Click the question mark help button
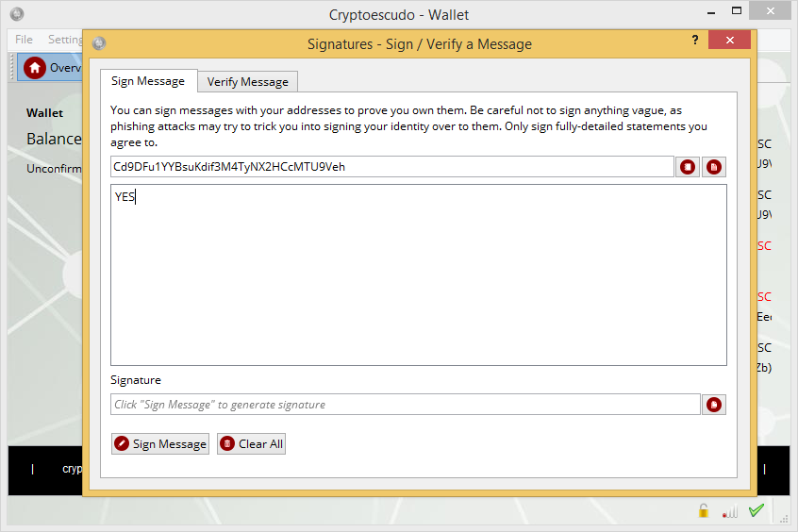 695,40
